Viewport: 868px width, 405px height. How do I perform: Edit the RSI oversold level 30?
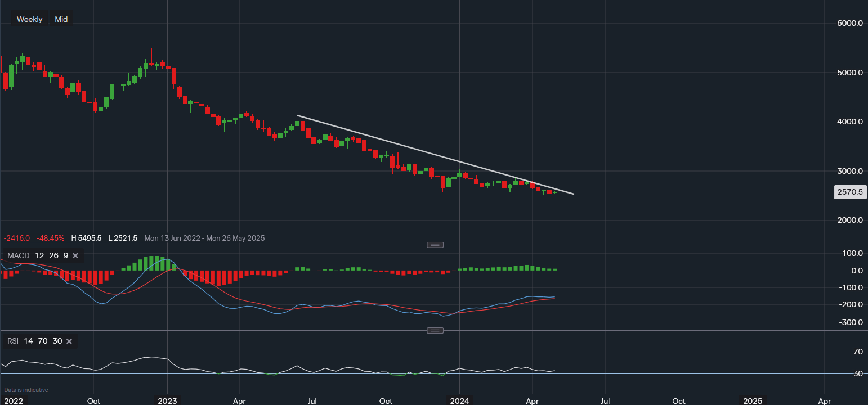[57, 341]
